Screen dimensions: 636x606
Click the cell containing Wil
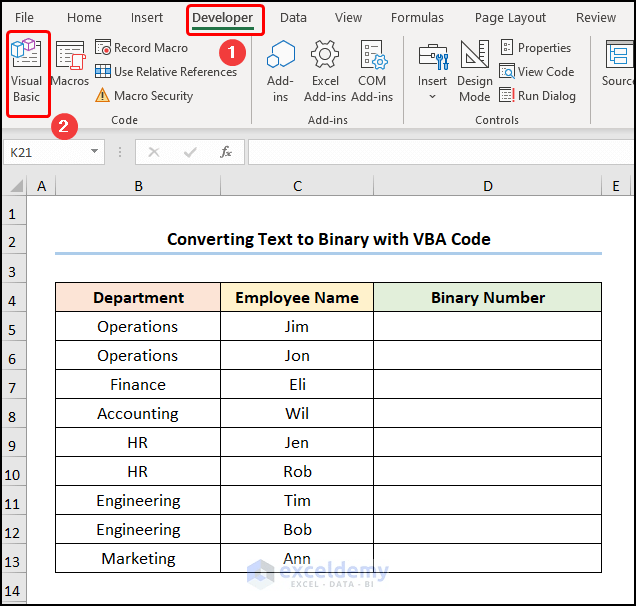(x=297, y=413)
